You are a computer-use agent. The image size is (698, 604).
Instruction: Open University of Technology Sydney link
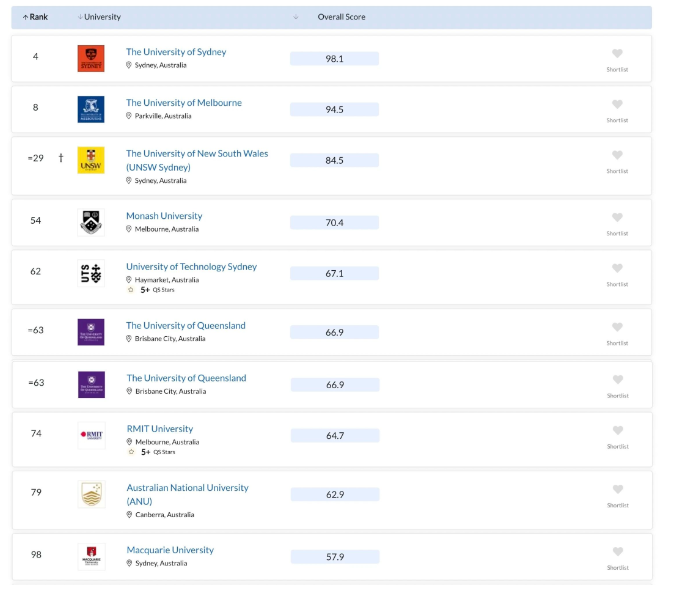pyautogui.click(x=191, y=266)
